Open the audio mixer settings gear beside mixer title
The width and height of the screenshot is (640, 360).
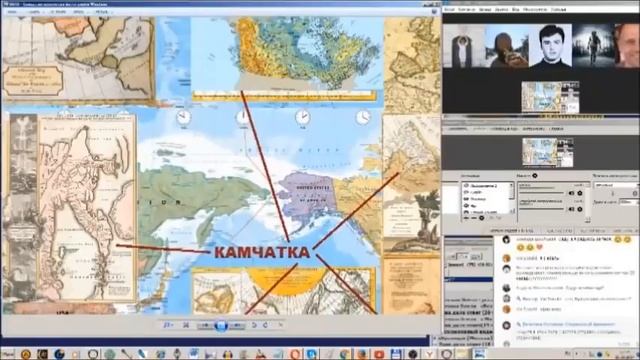tap(535, 176)
